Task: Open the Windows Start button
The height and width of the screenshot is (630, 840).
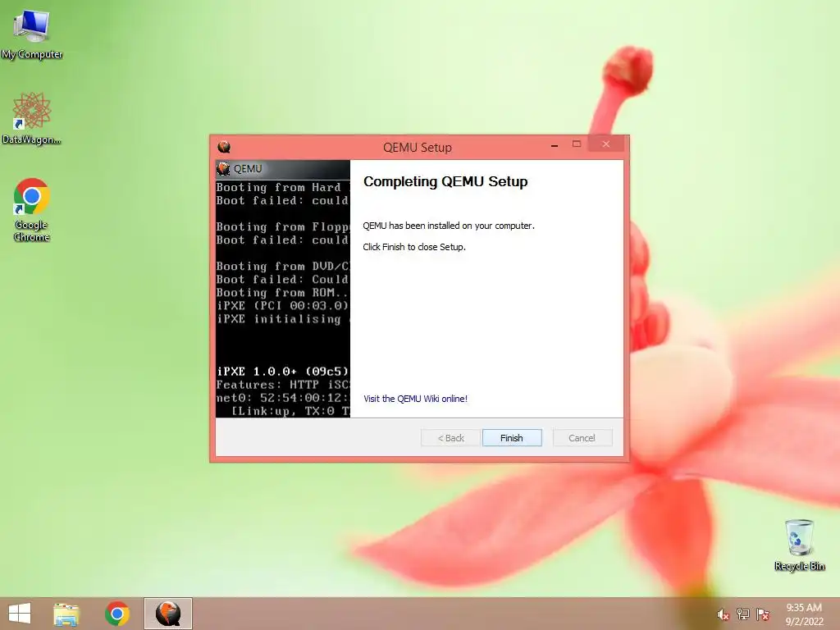Action: coord(20,614)
